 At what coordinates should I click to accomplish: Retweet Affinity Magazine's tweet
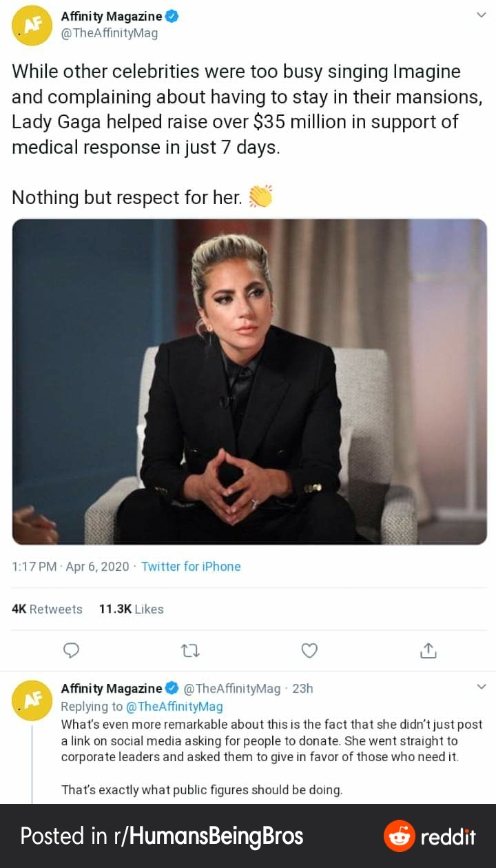[191, 650]
